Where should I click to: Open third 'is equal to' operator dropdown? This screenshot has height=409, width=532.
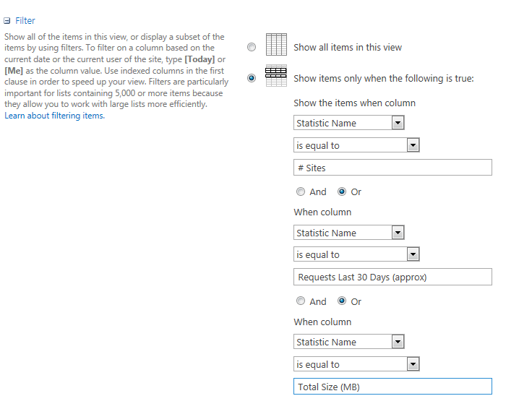pos(413,365)
